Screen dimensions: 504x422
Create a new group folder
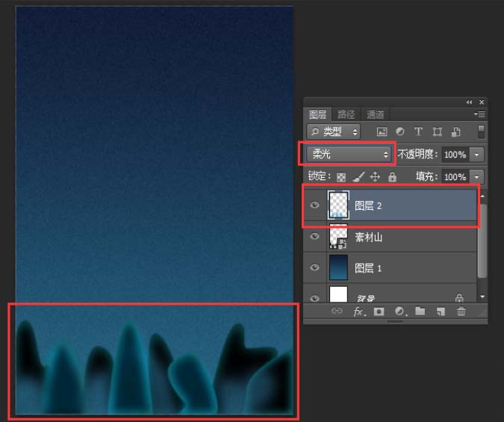(x=420, y=311)
